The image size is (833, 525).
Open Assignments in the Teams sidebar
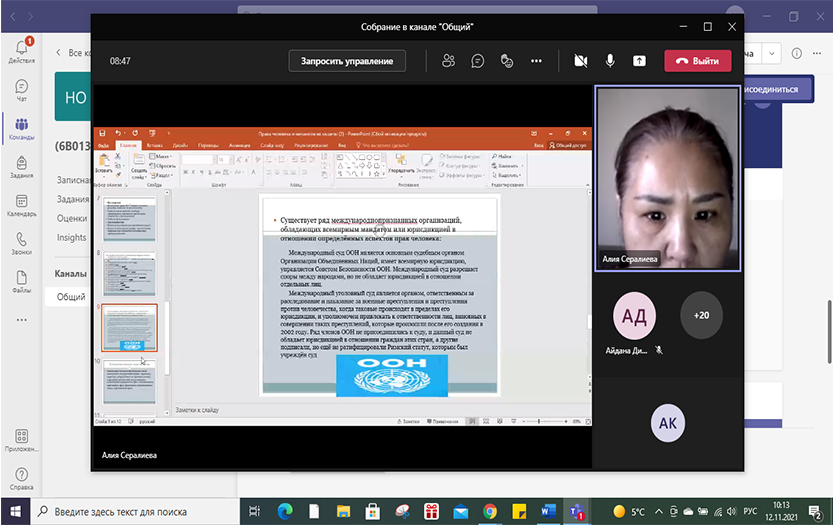pos(21,164)
